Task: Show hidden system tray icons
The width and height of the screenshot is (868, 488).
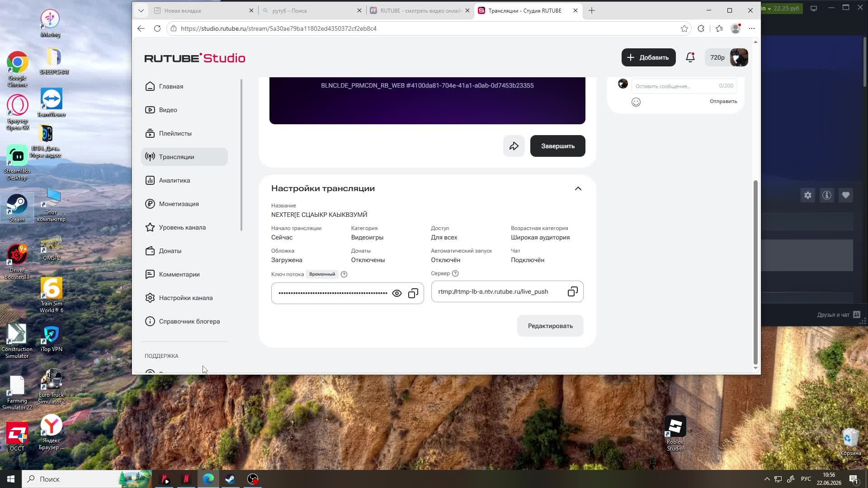Action: [x=767, y=479]
